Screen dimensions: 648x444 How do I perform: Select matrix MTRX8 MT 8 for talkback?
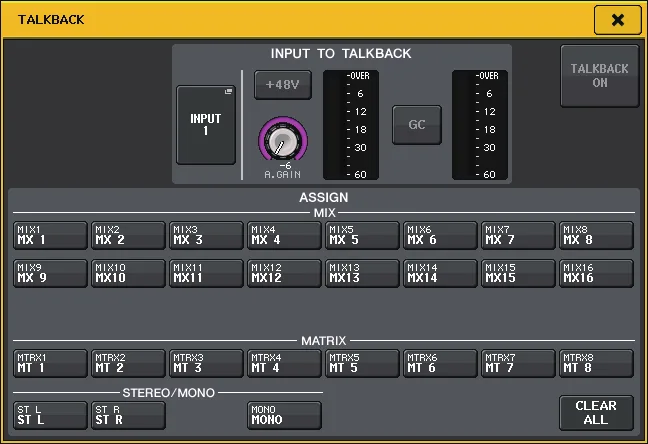596,363
